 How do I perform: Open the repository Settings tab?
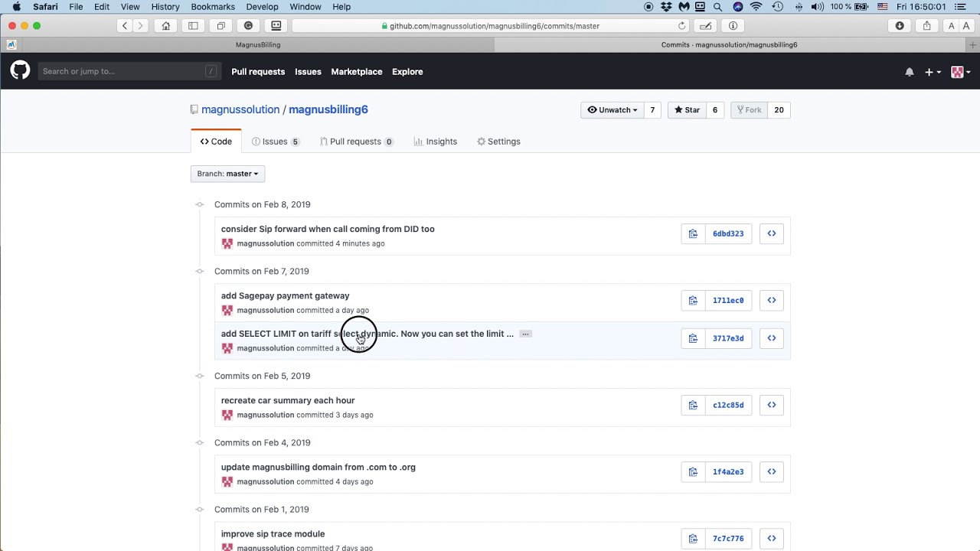coord(498,142)
